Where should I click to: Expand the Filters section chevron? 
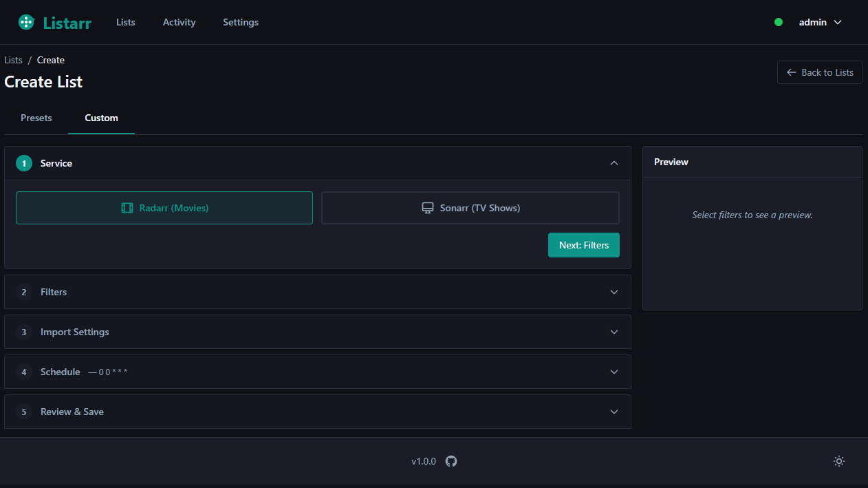pos(614,292)
